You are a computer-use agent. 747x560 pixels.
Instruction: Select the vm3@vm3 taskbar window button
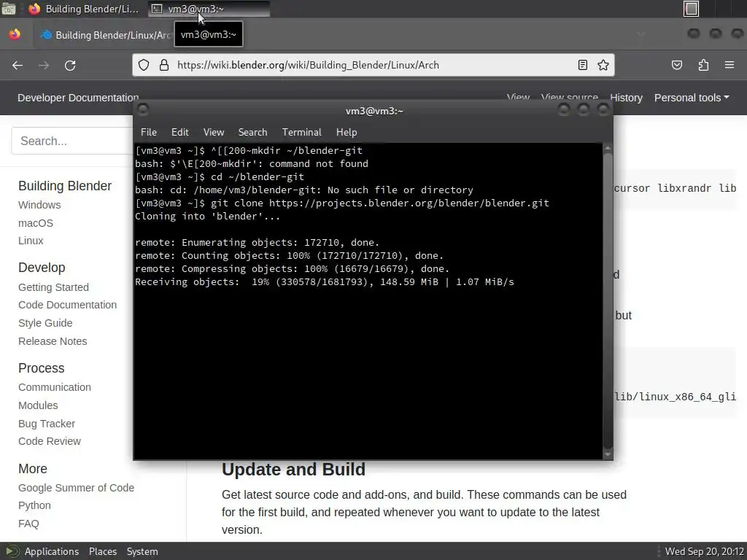(209, 9)
